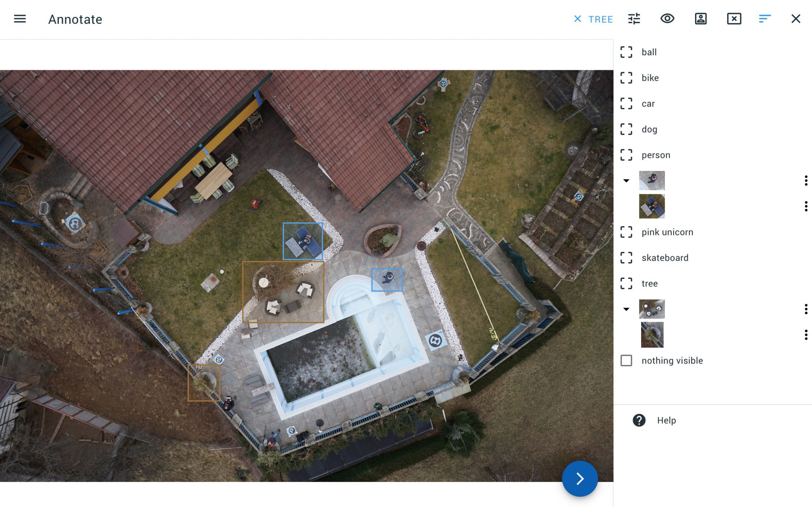Clear the TREE label filter
The height and width of the screenshot is (507, 812).
(578, 19)
